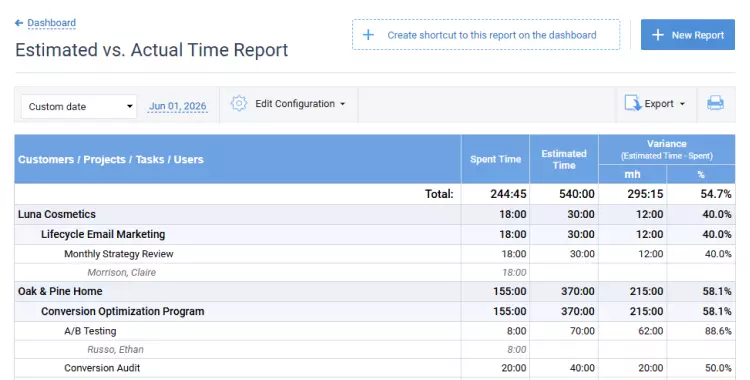
Task: Click Oak & Pine Home estimated time 370:00
Action: [x=578, y=291]
